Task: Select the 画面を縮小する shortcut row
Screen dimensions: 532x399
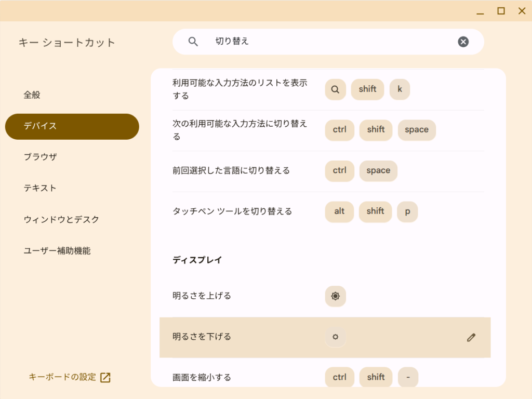Action: [202, 377]
